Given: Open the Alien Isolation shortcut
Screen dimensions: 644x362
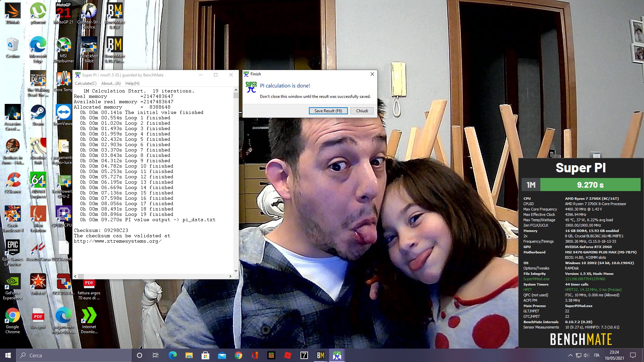Looking at the screenshot, I should click(38, 219).
